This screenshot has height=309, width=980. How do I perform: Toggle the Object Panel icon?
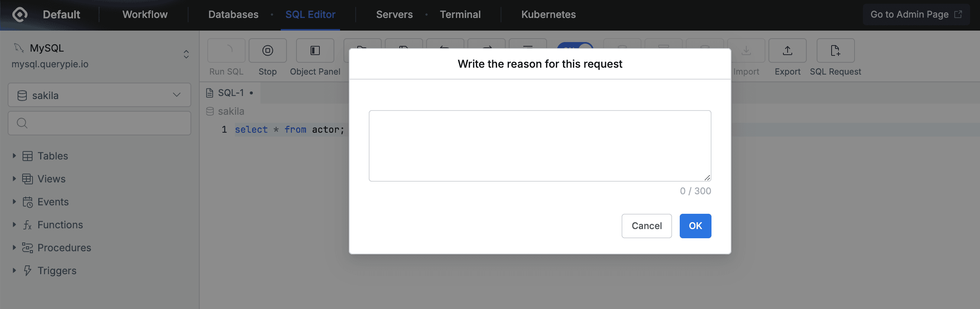(x=315, y=50)
